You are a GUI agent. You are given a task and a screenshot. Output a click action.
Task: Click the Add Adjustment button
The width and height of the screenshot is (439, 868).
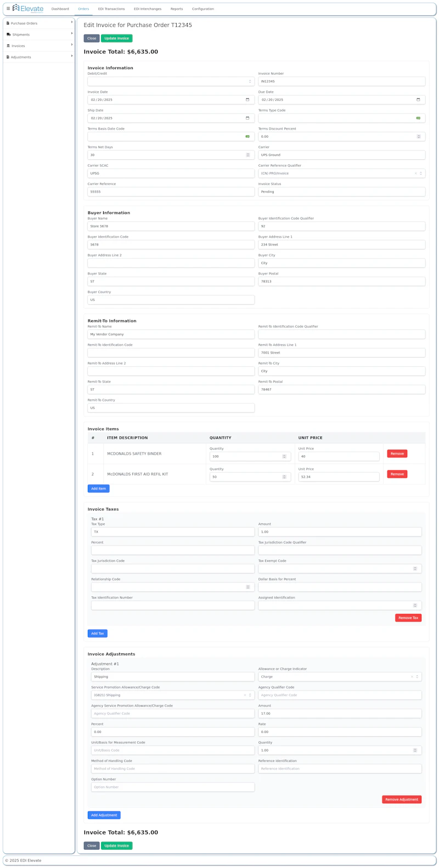click(104, 815)
